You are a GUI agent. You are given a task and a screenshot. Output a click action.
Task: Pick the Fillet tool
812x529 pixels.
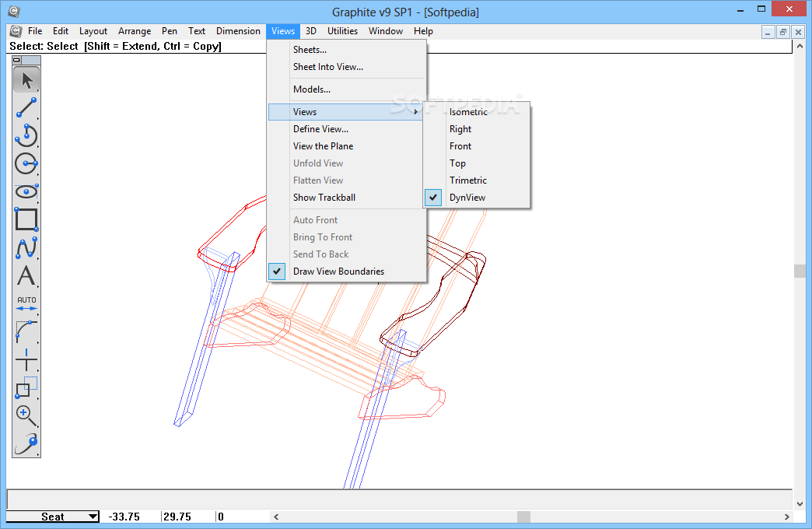click(x=26, y=331)
